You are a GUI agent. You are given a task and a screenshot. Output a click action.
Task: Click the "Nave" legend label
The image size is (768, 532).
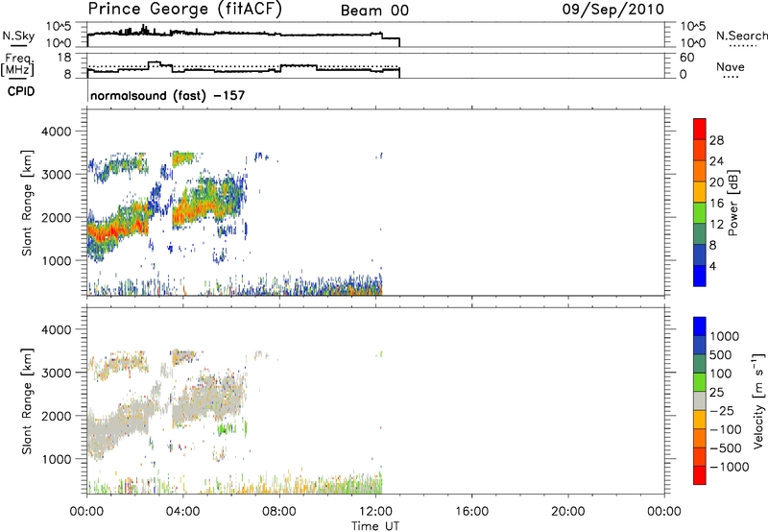(x=731, y=67)
